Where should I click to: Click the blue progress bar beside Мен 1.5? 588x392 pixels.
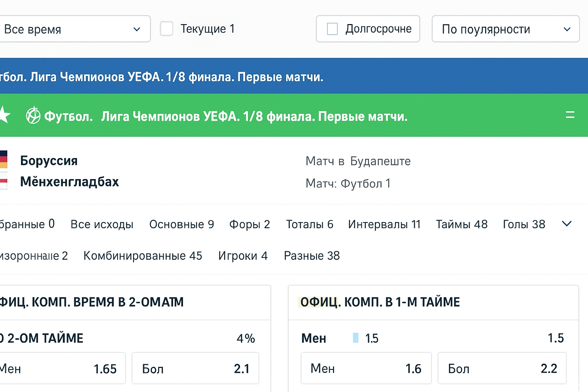(355, 338)
